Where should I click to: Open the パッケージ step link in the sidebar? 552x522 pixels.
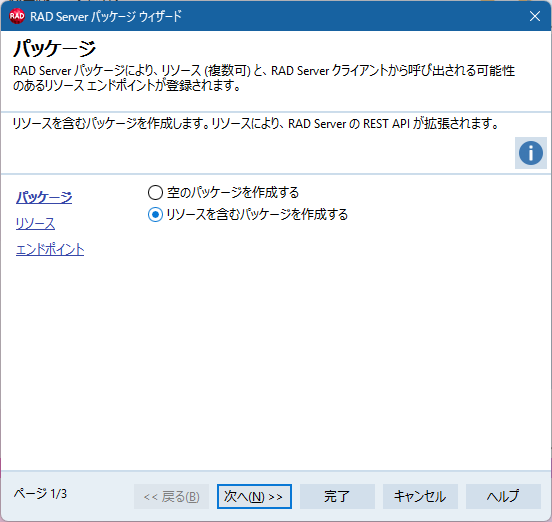click(x=44, y=197)
